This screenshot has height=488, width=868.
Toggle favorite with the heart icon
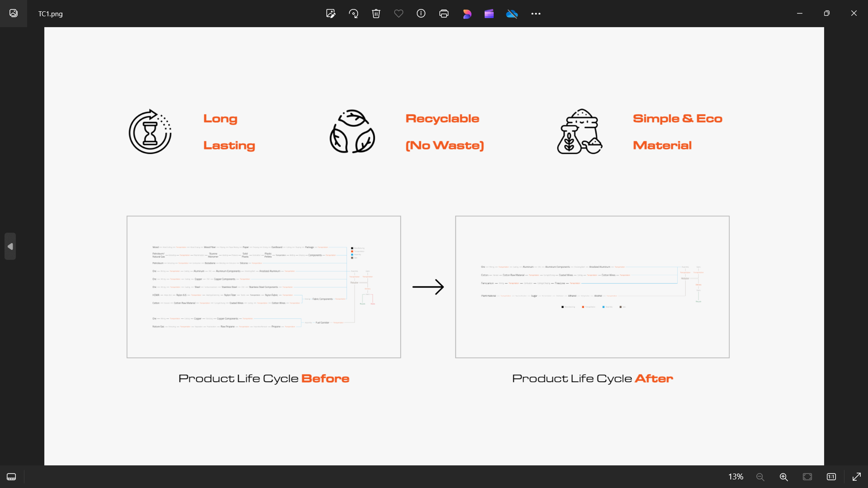click(398, 14)
